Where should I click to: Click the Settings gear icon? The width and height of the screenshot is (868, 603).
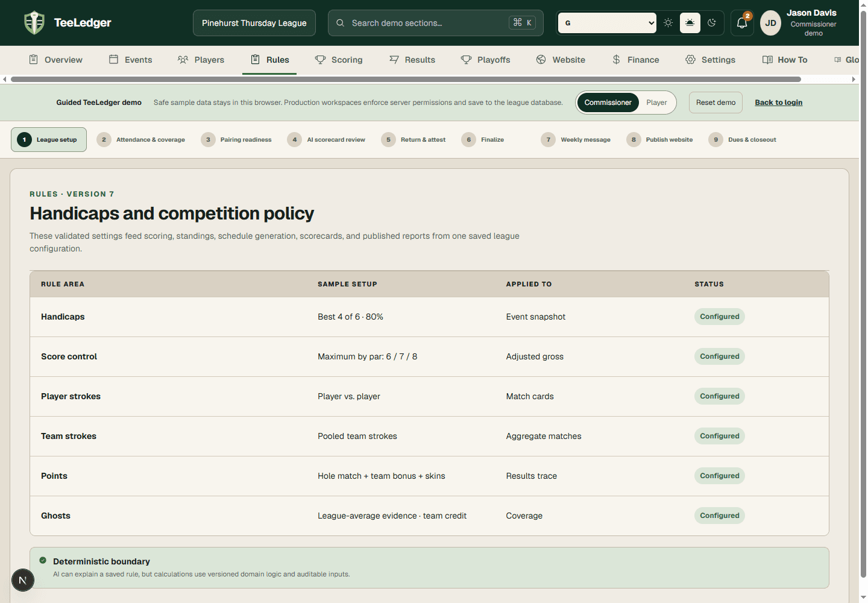(690, 60)
